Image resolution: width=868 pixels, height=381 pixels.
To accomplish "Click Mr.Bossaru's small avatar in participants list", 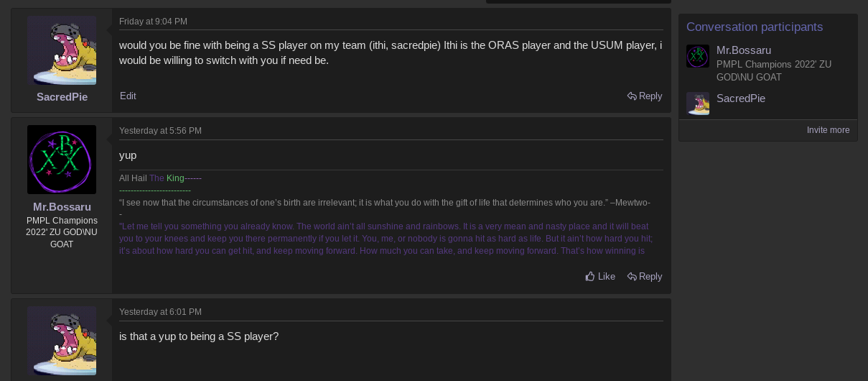I will 698,56.
